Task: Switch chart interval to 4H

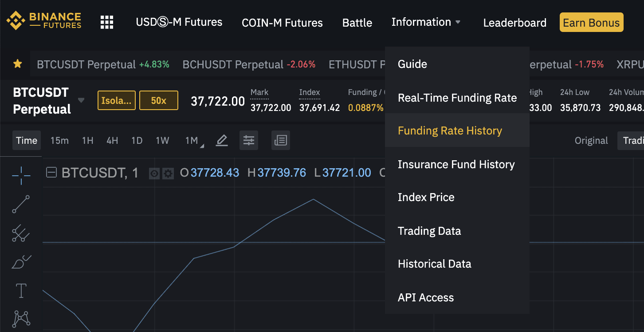Action: tap(112, 141)
